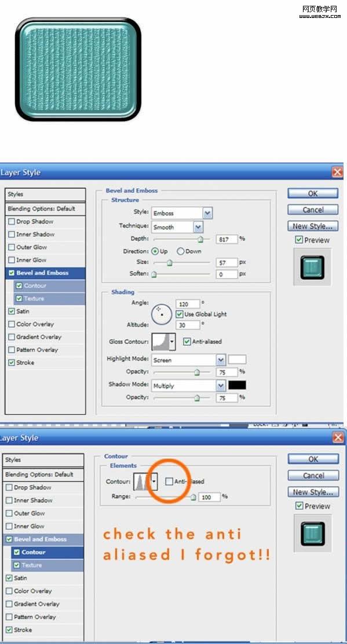Click Highlight Mode Opacity slider handle

point(197,372)
